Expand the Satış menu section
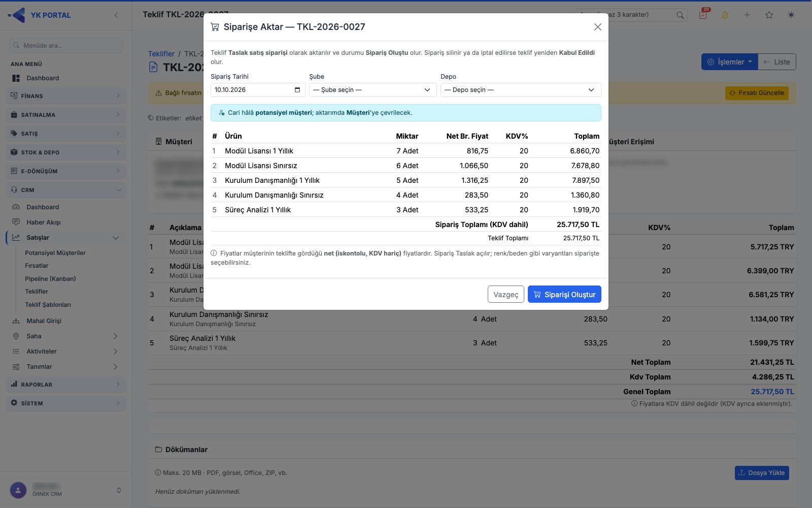Screen dimensions: 812x508 point(66,134)
